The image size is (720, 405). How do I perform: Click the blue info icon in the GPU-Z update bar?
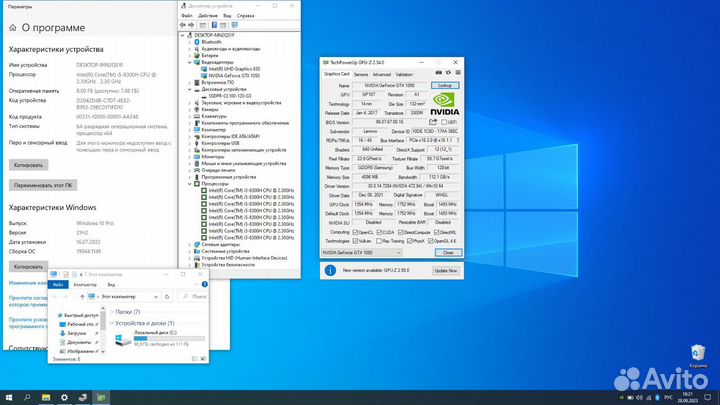tap(330, 270)
